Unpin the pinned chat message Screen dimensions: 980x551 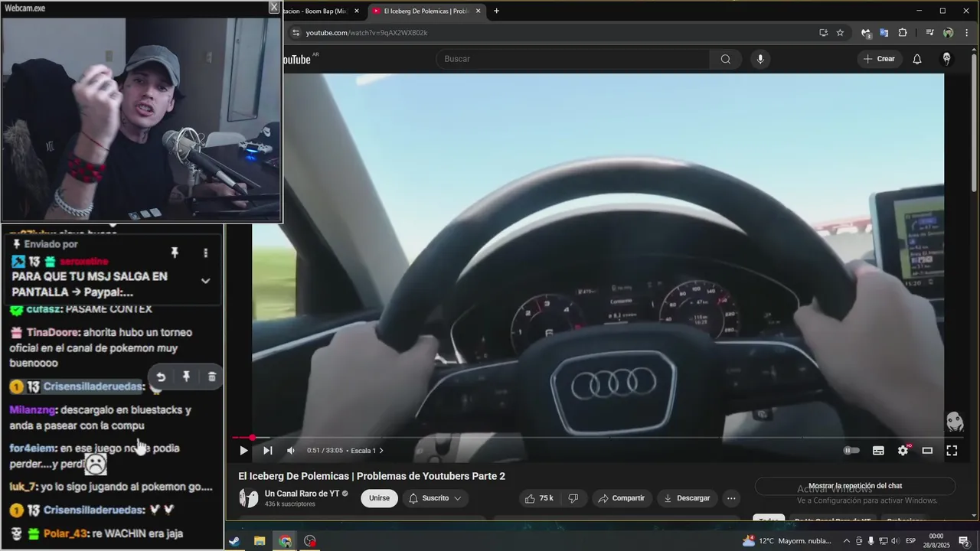tap(175, 253)
